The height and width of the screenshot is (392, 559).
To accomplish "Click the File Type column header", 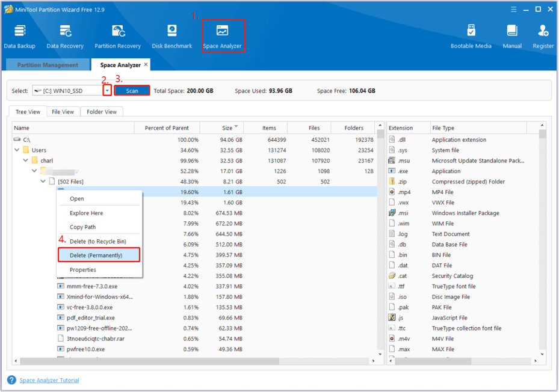I will click(x=478, y=127).
